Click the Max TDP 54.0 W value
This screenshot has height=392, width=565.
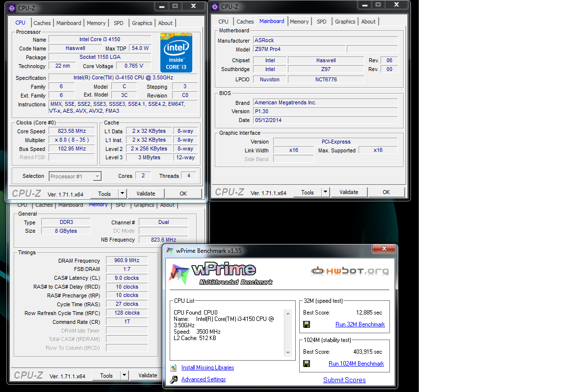140,48
